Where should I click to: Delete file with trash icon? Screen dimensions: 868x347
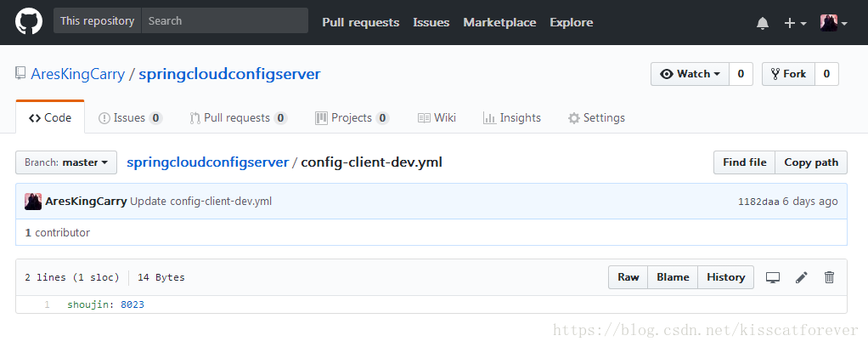point(829,277)
